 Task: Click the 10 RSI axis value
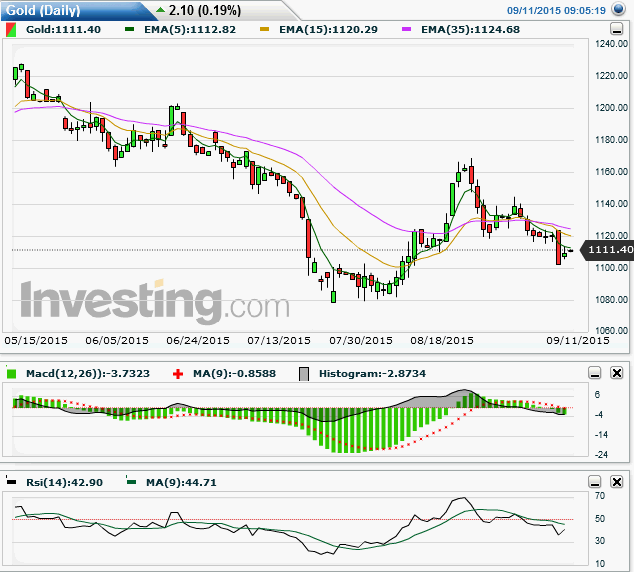pyautogui.click(x=600, y=564)
